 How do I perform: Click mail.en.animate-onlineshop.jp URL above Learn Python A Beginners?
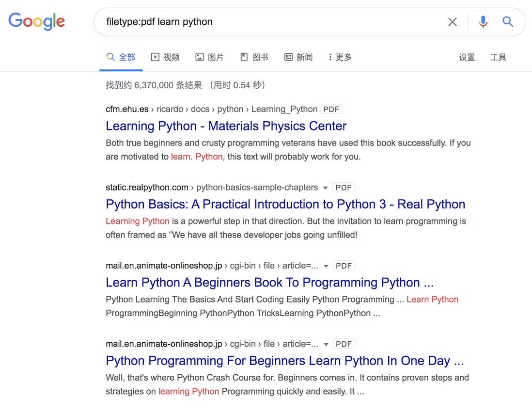point(212,266)
